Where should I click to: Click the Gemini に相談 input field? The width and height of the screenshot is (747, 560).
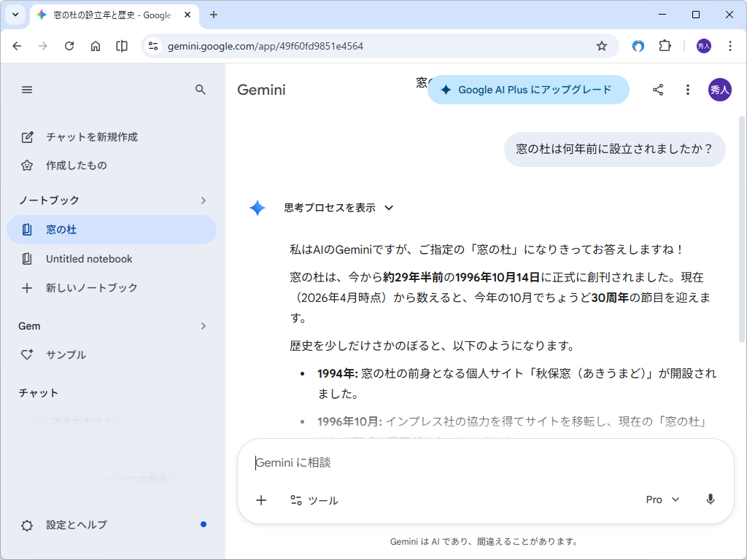click(x=438, y=462)
